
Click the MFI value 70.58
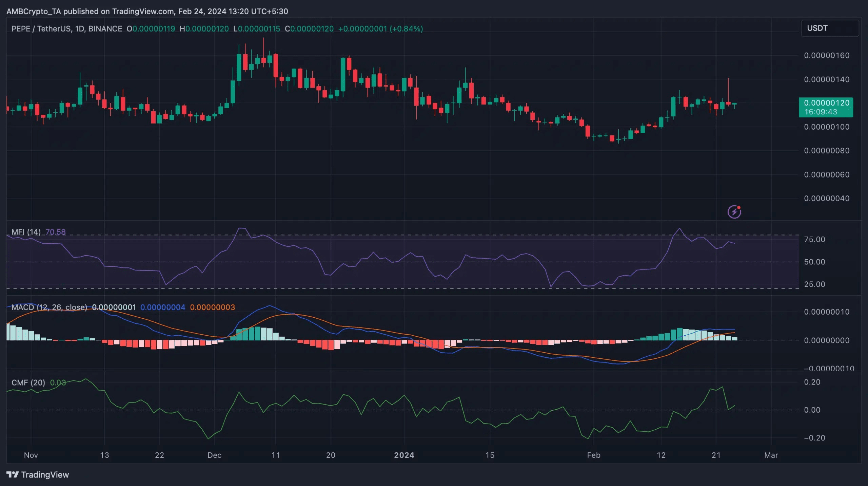56,232
